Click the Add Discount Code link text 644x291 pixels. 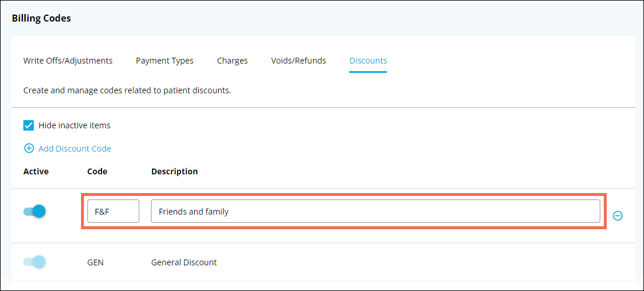point(75,149)
